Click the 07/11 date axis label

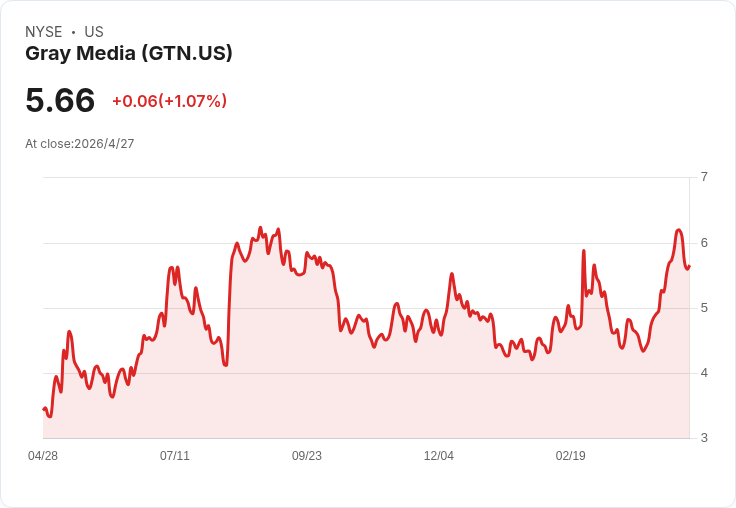(175, 455)
